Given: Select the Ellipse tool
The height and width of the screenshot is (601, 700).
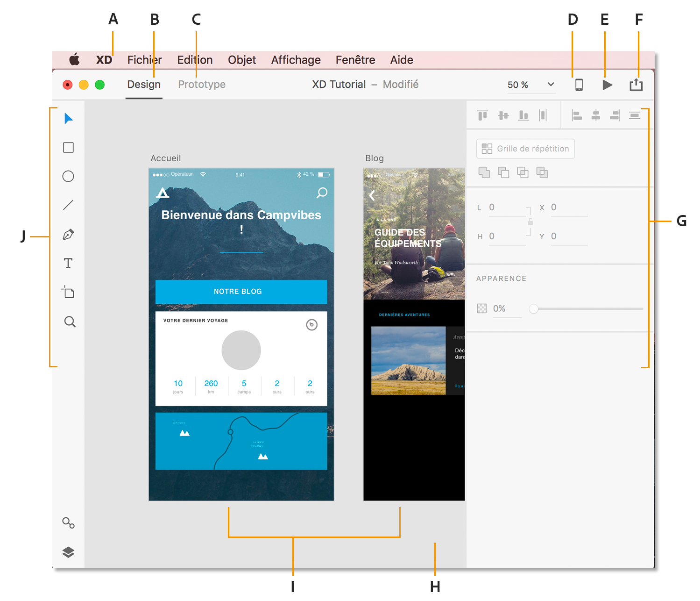Looking at the screenshot, I should point(68,176).
